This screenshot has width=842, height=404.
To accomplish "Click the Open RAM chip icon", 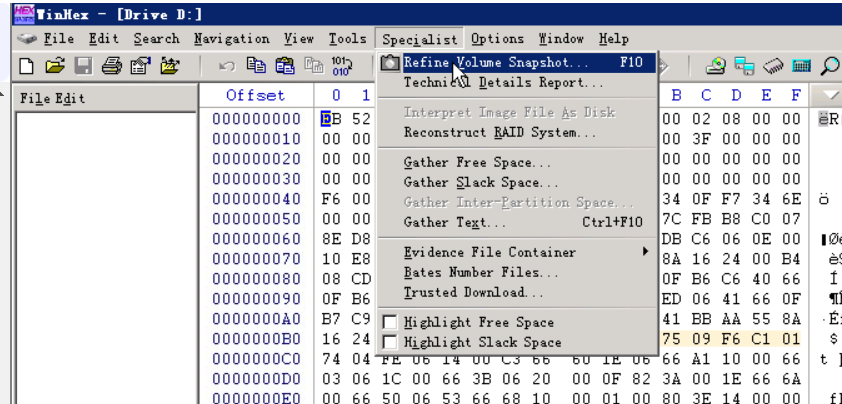I will (x=773, y=67).
